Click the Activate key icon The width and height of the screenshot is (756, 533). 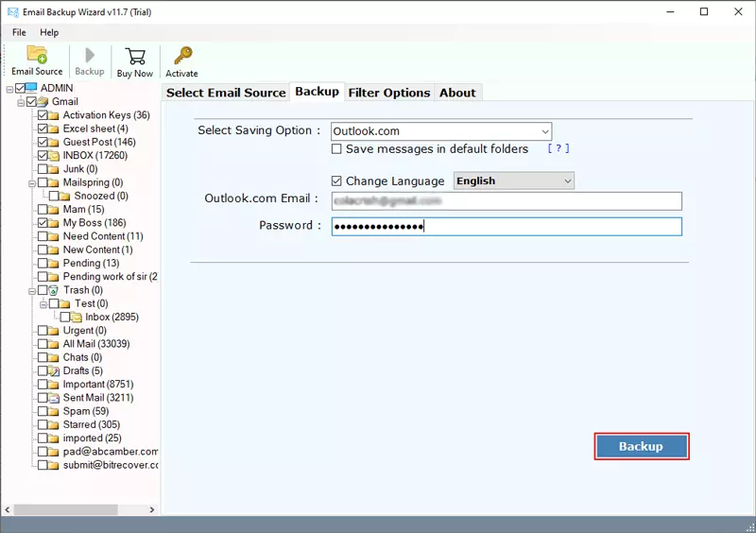[182, 56]
